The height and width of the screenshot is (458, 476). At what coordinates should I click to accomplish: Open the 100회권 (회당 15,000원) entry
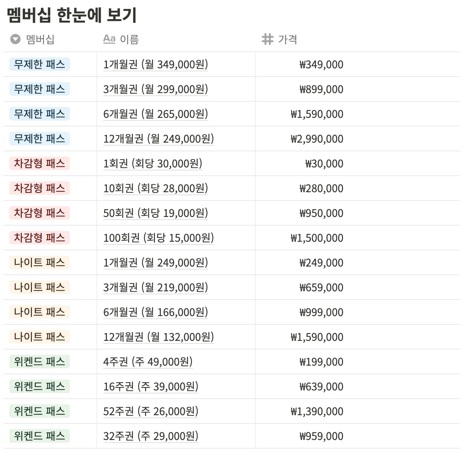(158, 238)
